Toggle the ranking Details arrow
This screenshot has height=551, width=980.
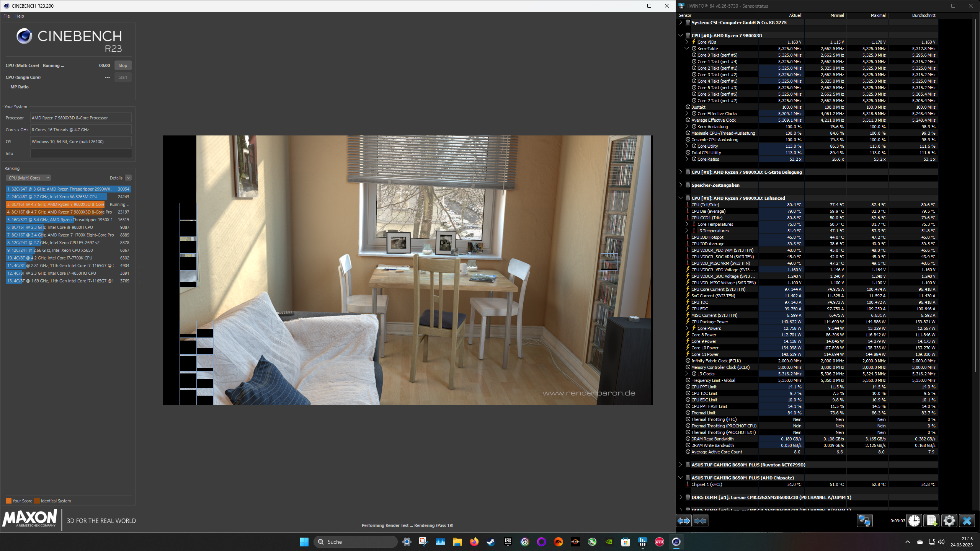[128, 178]
